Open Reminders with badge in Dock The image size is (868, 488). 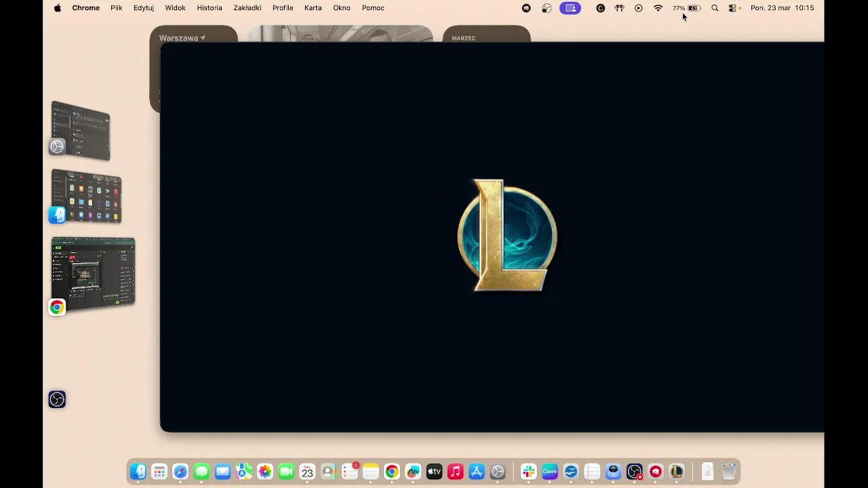[350, 472]
